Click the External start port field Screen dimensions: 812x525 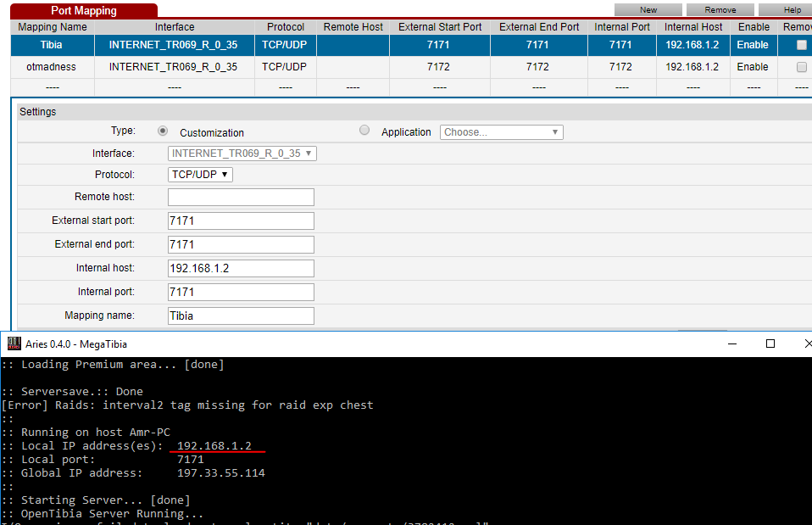click(x=241, y=221)
